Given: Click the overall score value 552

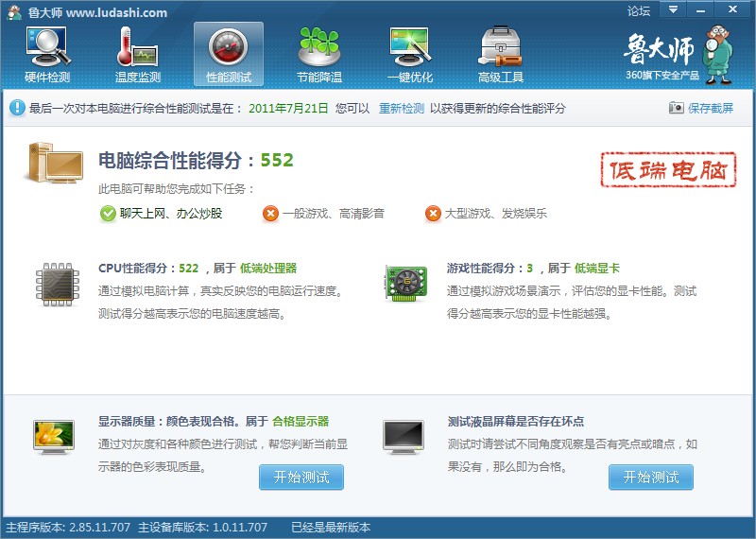Looking at the screenshot, I should click(x=277, y=160).
